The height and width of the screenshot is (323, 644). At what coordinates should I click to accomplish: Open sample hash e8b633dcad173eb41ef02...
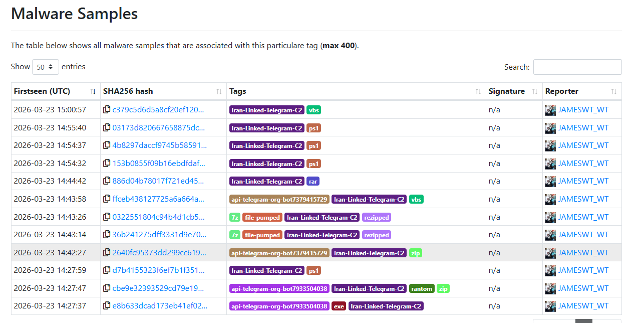pos(160,306)
